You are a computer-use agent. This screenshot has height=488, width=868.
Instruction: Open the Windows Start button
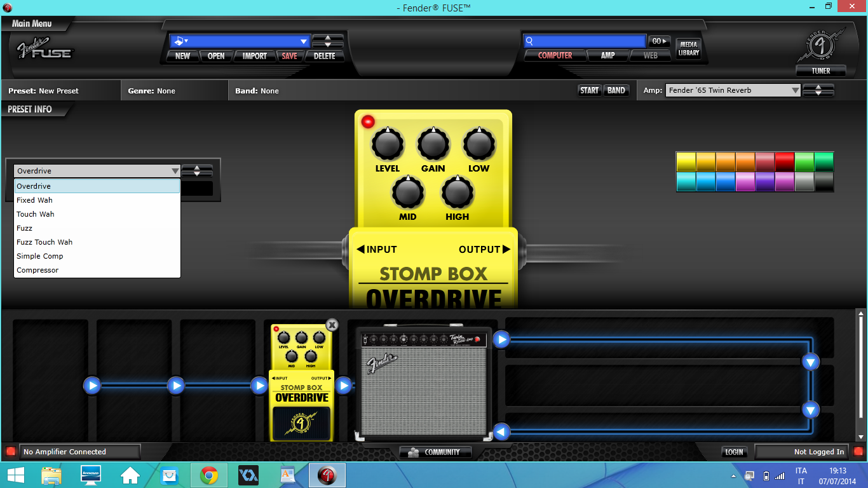pyautogui.click(x=16, y=475)
